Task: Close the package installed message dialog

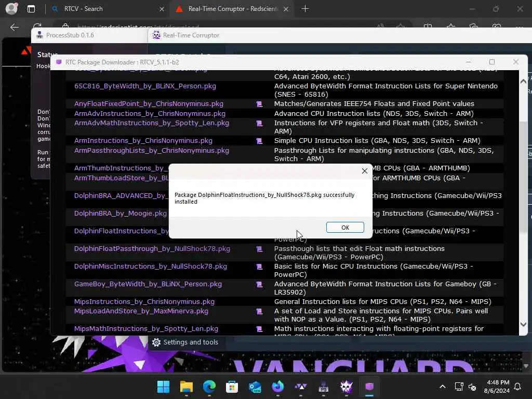Action: click(x=364, y=171)
